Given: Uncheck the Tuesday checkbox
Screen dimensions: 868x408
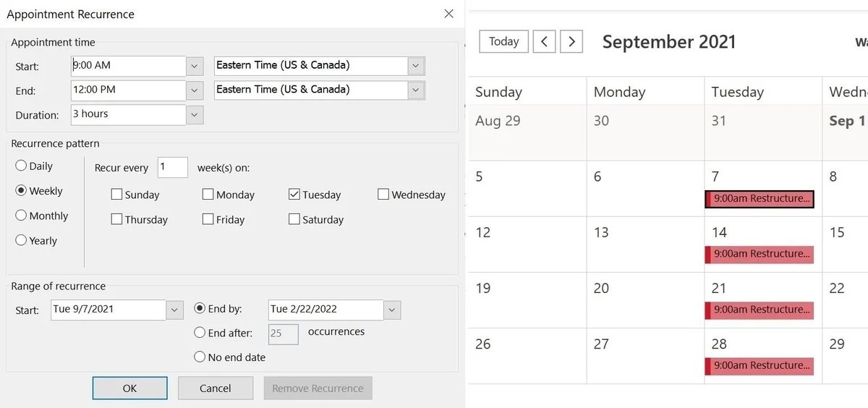Looking at the screenshot, I should (x=294, y=195).
